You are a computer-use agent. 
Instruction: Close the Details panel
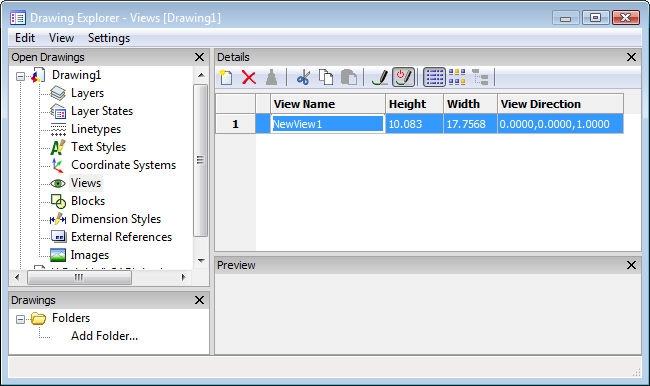pos(631,57)
